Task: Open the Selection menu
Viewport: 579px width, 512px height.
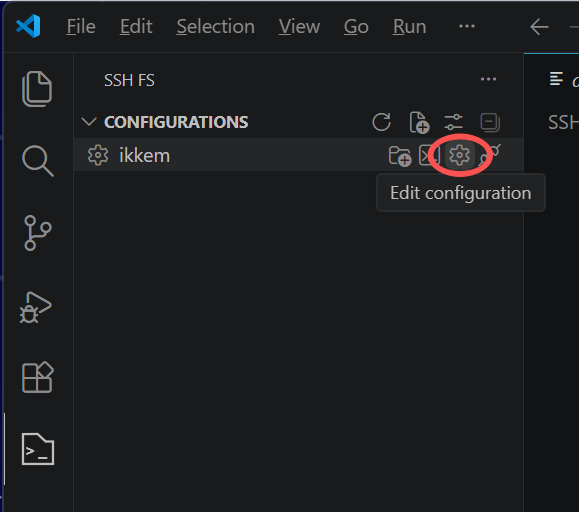Action: pyautogui.click(x=216, y=27)
